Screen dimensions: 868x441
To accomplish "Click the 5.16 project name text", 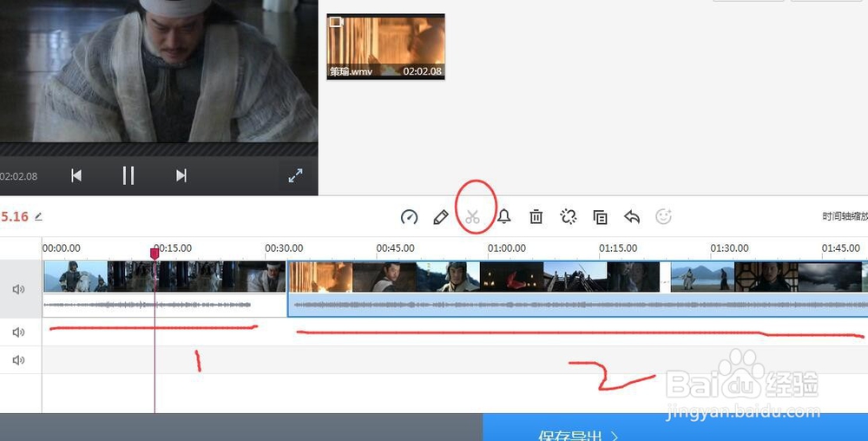I will [x=15, y=216].
